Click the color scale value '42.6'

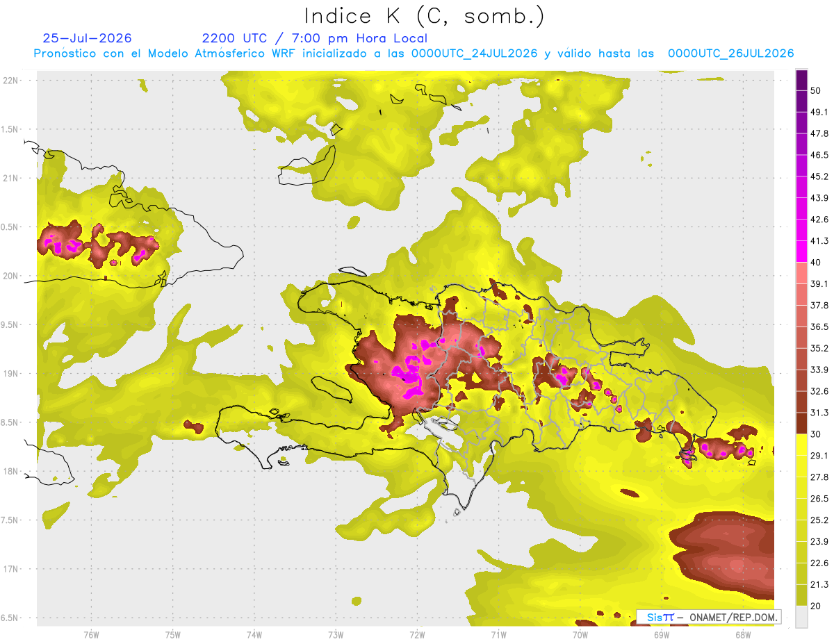(819, 220)
